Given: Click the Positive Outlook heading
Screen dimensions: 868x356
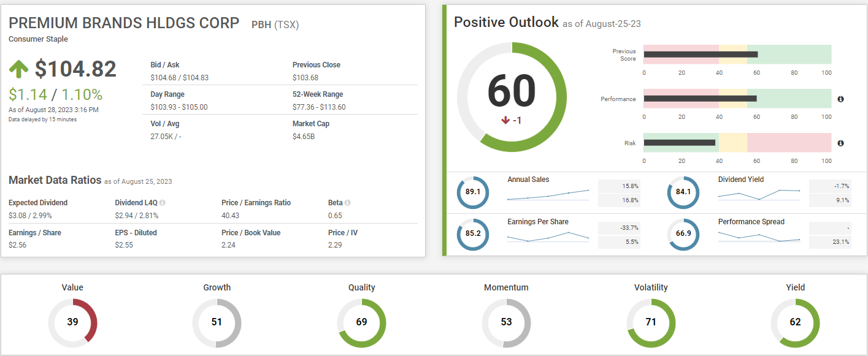Looking at the screenshot, I should coord(506,22).
